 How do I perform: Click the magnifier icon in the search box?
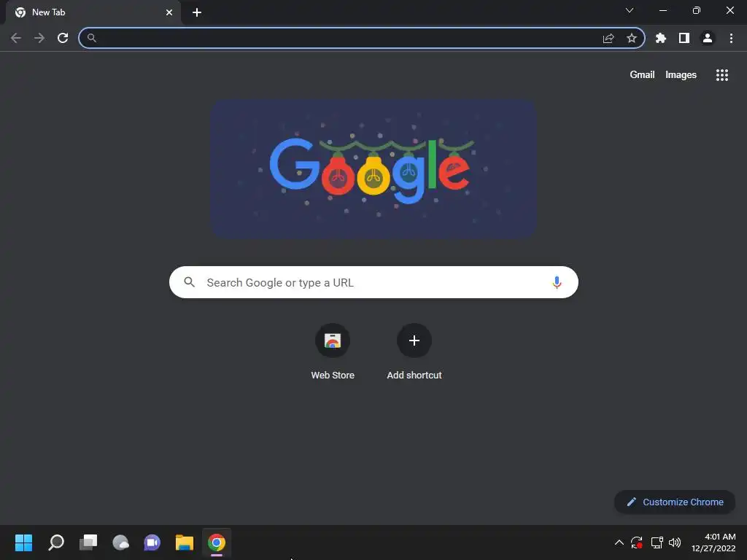tap(189, 282)
